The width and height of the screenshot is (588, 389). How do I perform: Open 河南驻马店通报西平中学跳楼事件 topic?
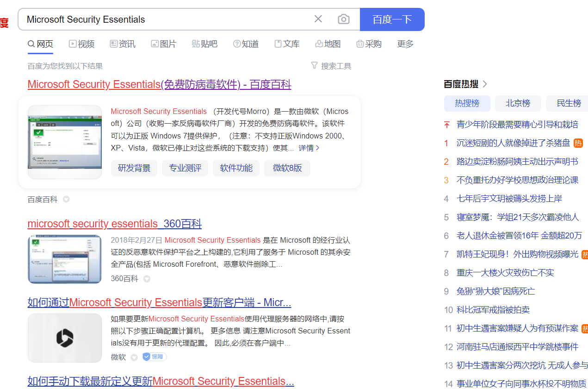point(517,347)
